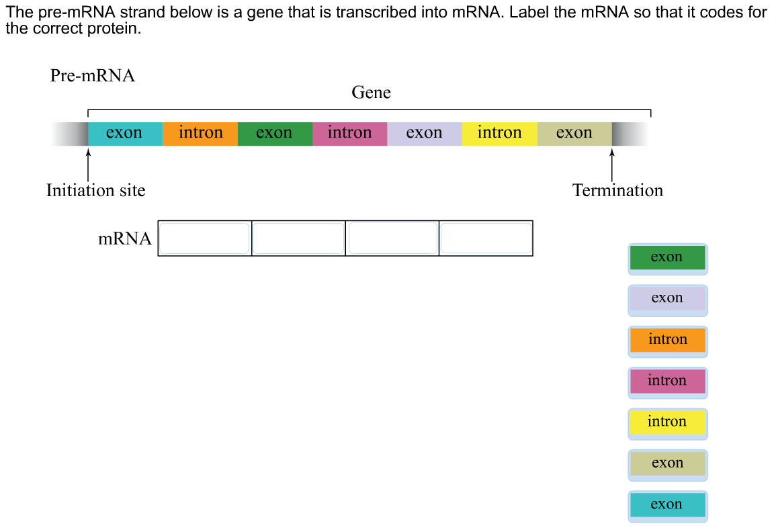Click the tan exon tile in the answer bank
The image size is (774, 532).
[x=667, y=464]
